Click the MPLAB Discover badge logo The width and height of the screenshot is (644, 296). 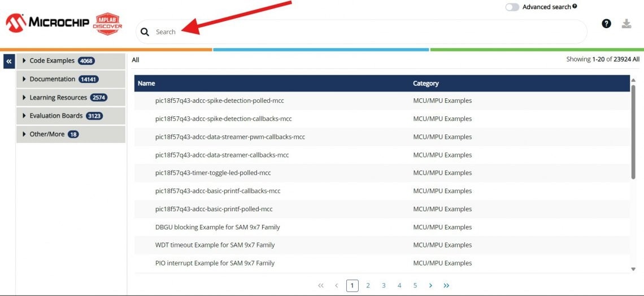coord(108,24)
